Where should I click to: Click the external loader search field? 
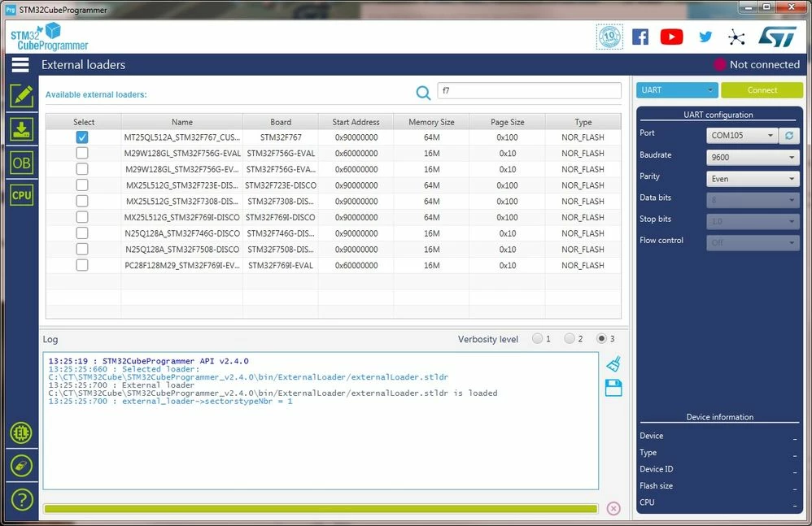(529, 90)
